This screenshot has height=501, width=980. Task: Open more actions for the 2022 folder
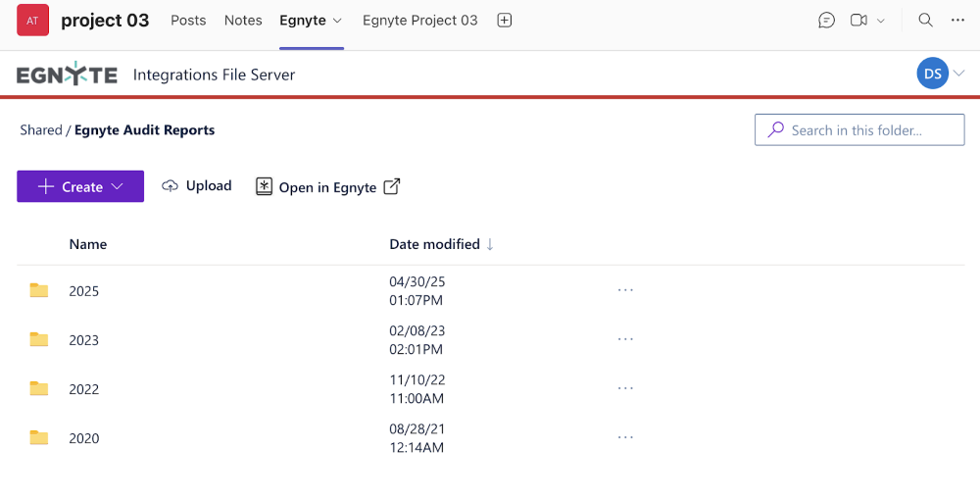tap(625, 388)
